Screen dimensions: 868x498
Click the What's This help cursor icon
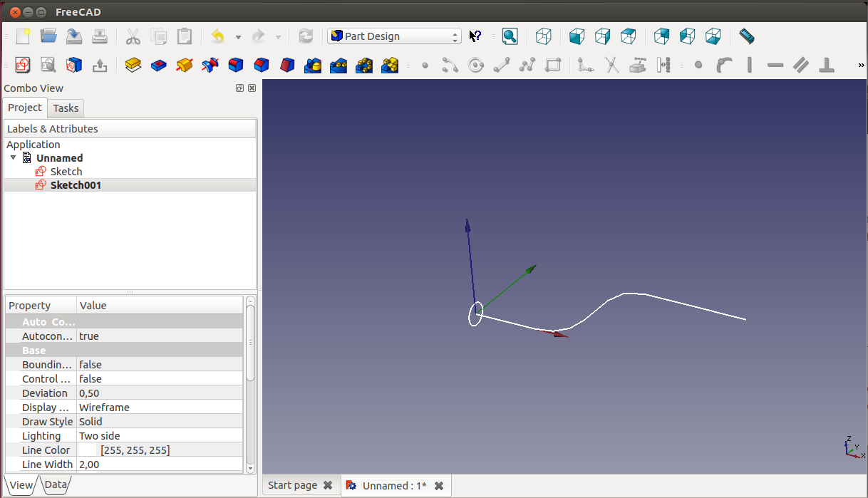tap(475, 36)
